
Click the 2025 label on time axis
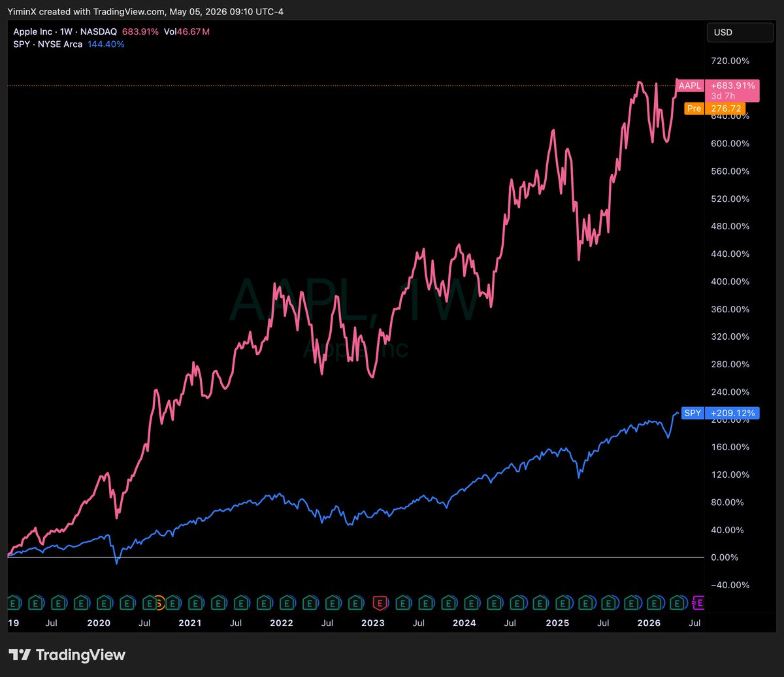[557, 623]
